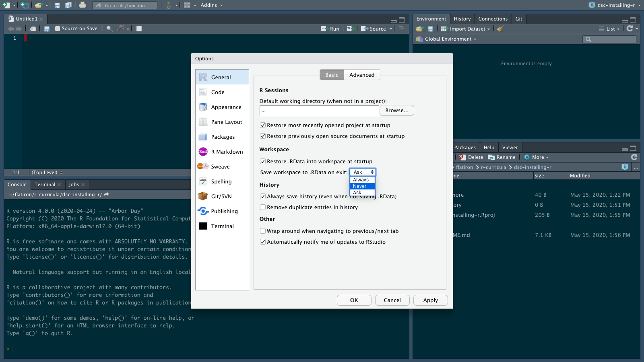
Task: Clear environment objects with broom icon
Action: [x=500, y=29]
